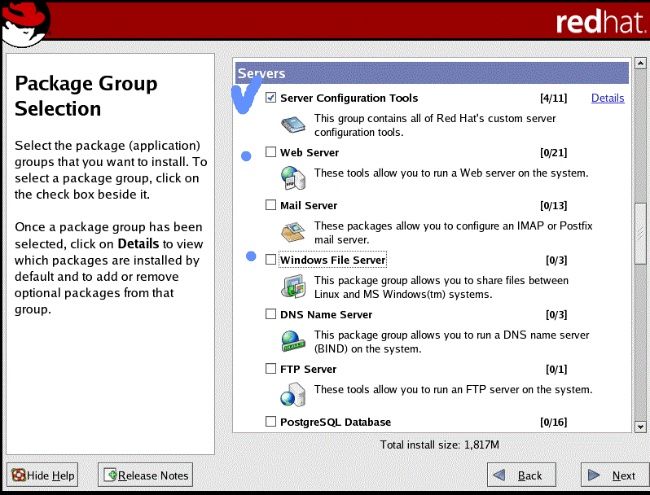Click the Mail Server label
This screenshot has width=650, height=495.
[308, 206]
